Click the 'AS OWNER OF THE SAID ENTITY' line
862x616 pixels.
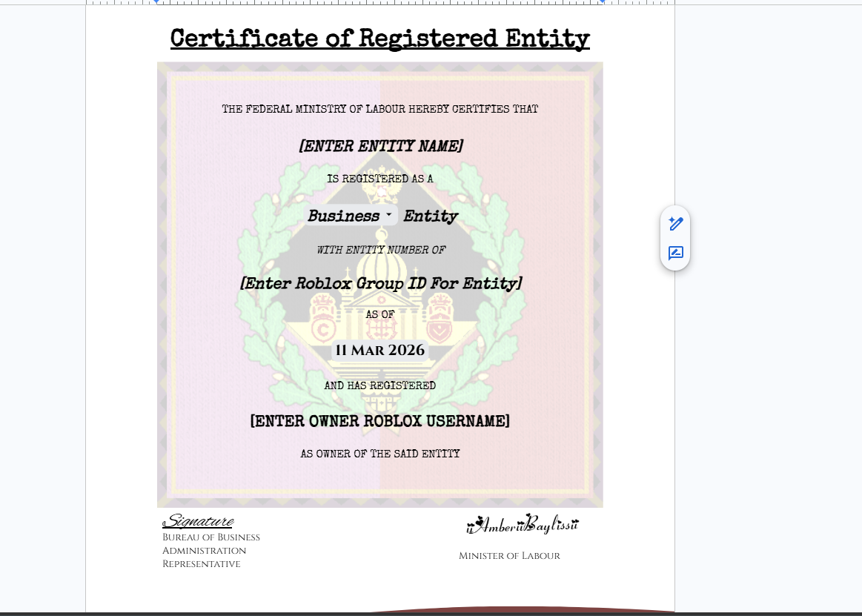click(379, 454)
